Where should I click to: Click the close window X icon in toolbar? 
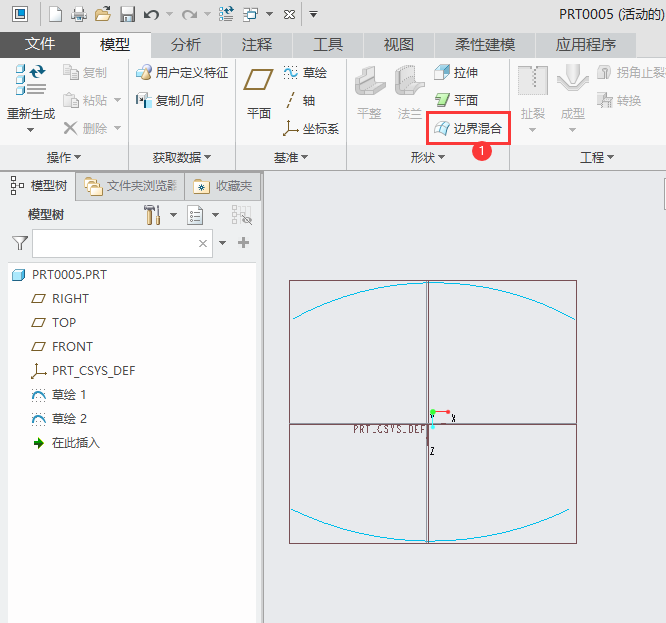tap(289, 15)
